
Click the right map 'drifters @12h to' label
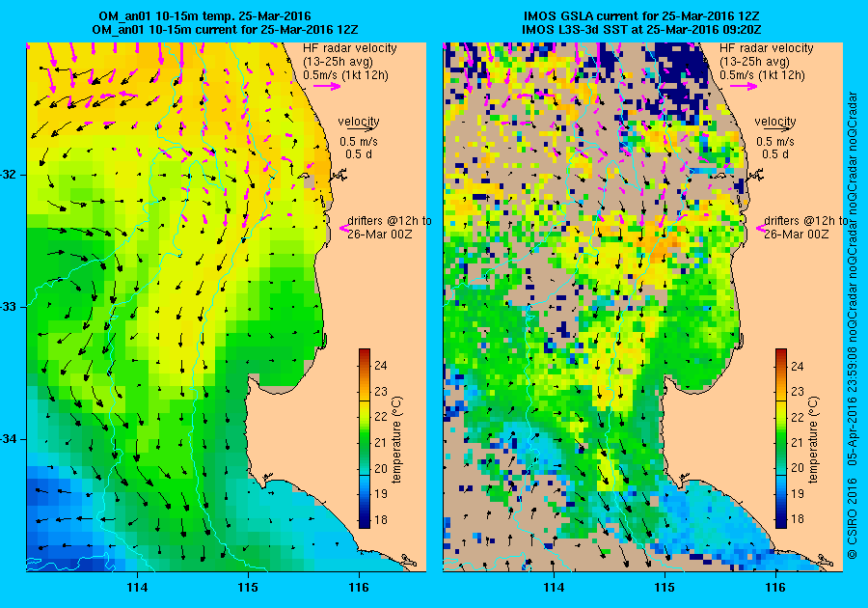(806, 221)
